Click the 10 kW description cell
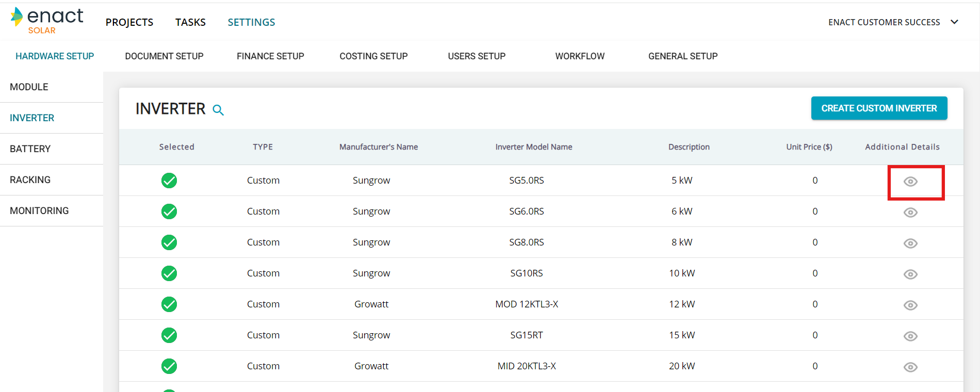The height and width of the screenshot is (392, 980). point(682,273)
